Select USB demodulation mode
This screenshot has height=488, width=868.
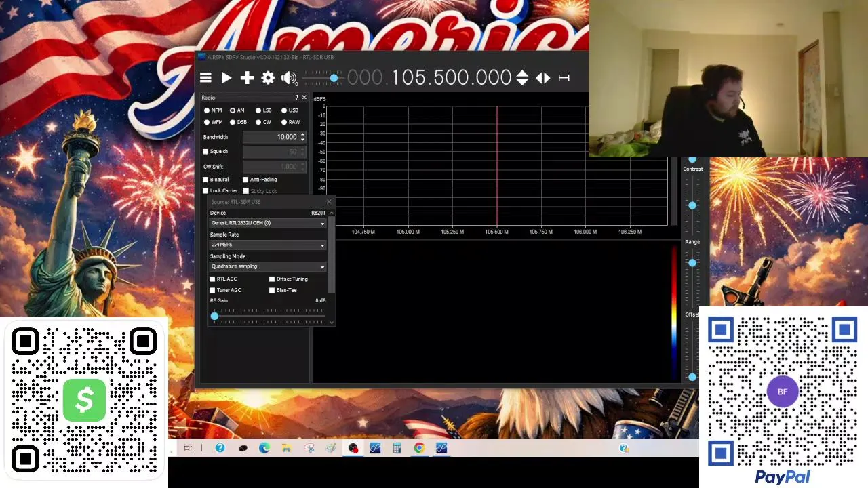290,110
